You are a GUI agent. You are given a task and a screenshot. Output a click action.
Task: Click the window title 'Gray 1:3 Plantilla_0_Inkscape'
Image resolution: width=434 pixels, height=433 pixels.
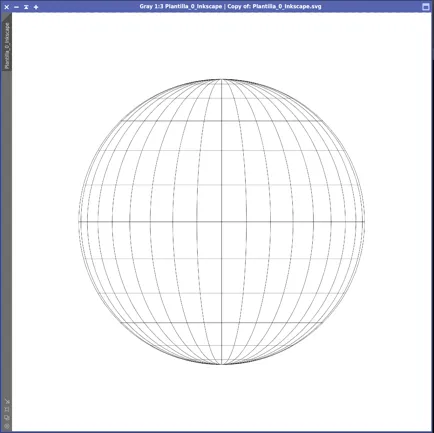point(181,6)
